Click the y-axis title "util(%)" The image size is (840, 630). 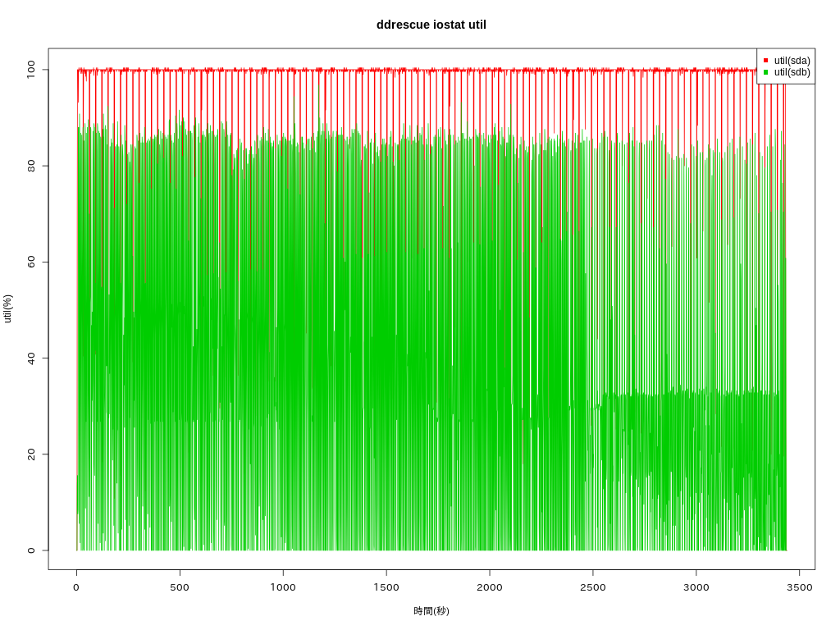click(8, 308)
